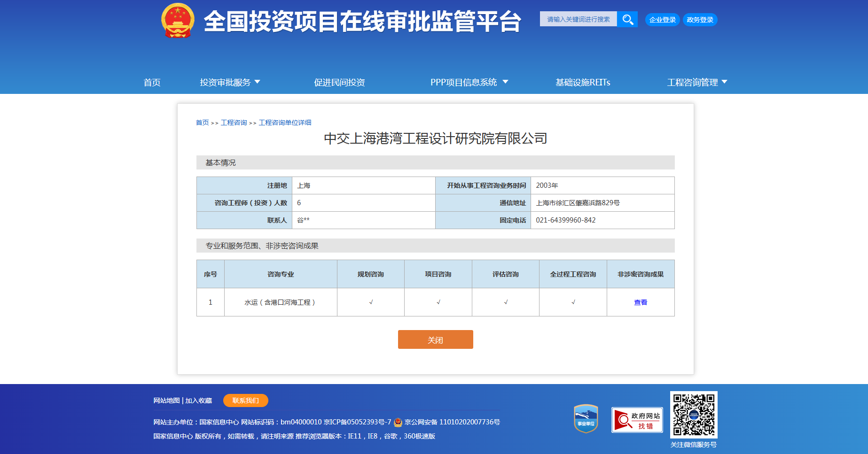Click the 联系我们 button in footer
The height and width of the screenshot is (454, 868).
246,400
